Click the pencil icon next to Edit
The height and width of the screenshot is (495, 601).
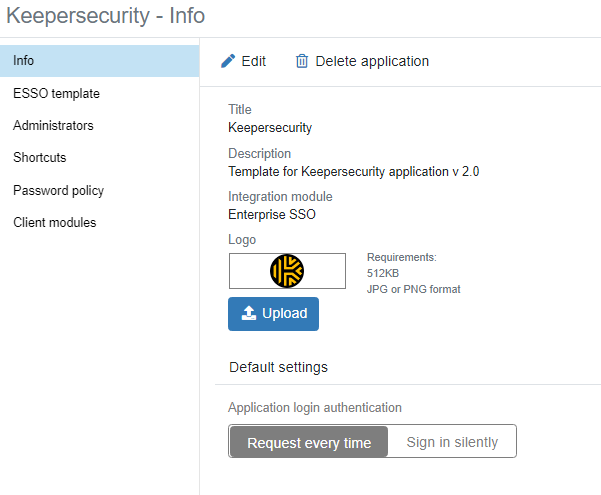(228, 61)
